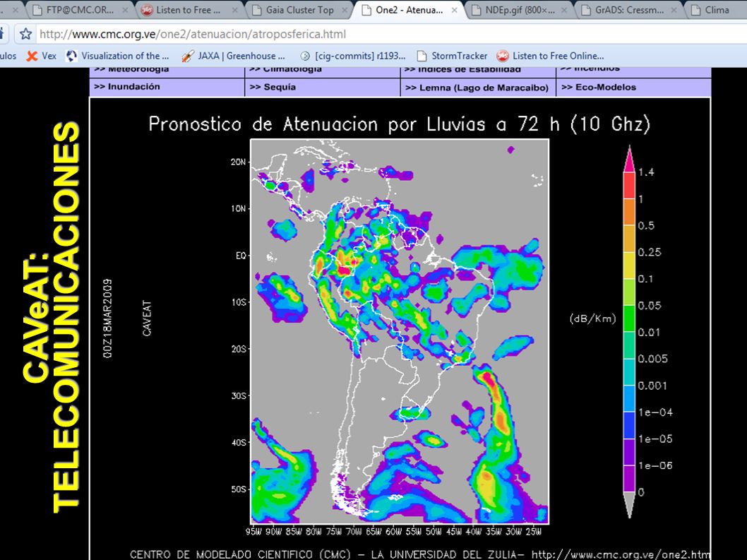Open the Incendios menu

coord(633,71)
